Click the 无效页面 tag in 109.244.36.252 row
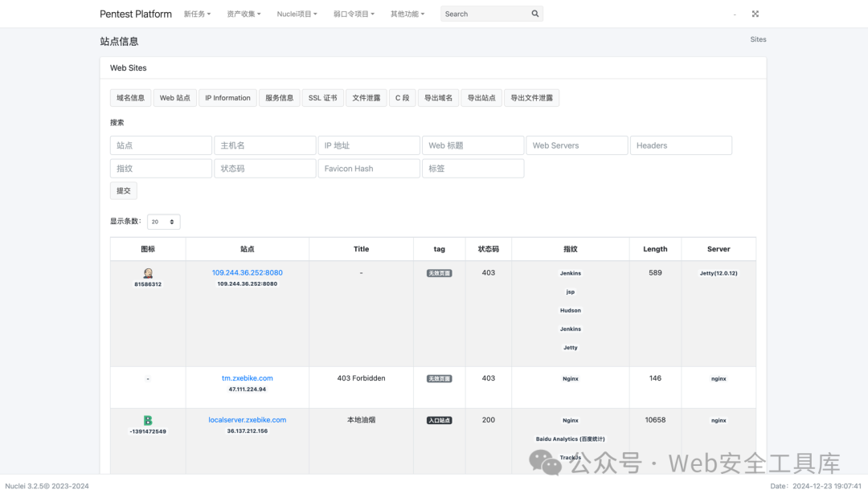This screenshot has width=868, height=498. click(439, 273)
